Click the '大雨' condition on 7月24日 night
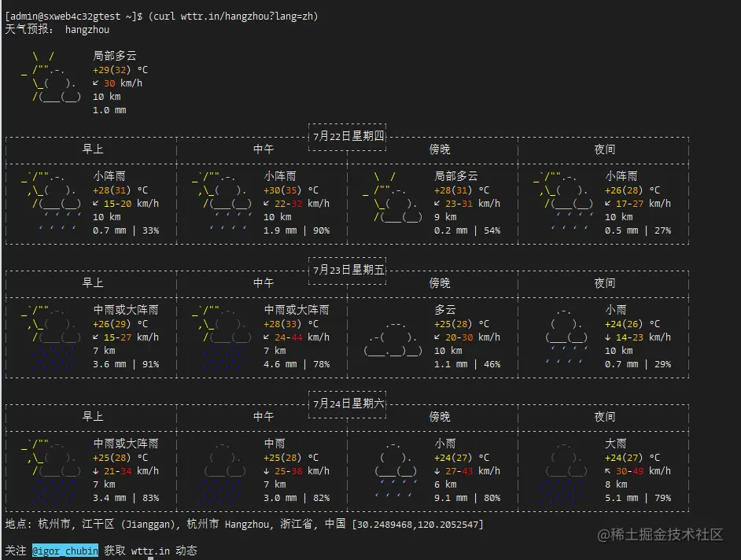Viewport: 741px width, 560px height. point(616,444)
